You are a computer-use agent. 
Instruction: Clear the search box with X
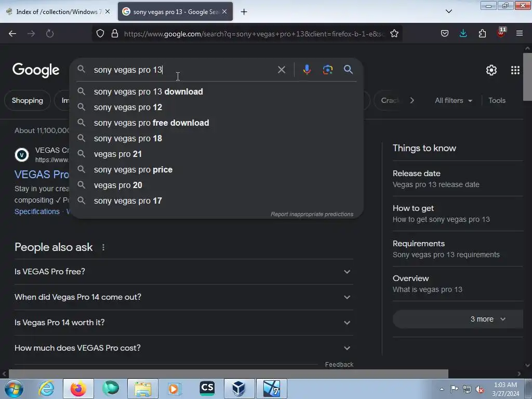pyautogui.click(x=281, y=70)
